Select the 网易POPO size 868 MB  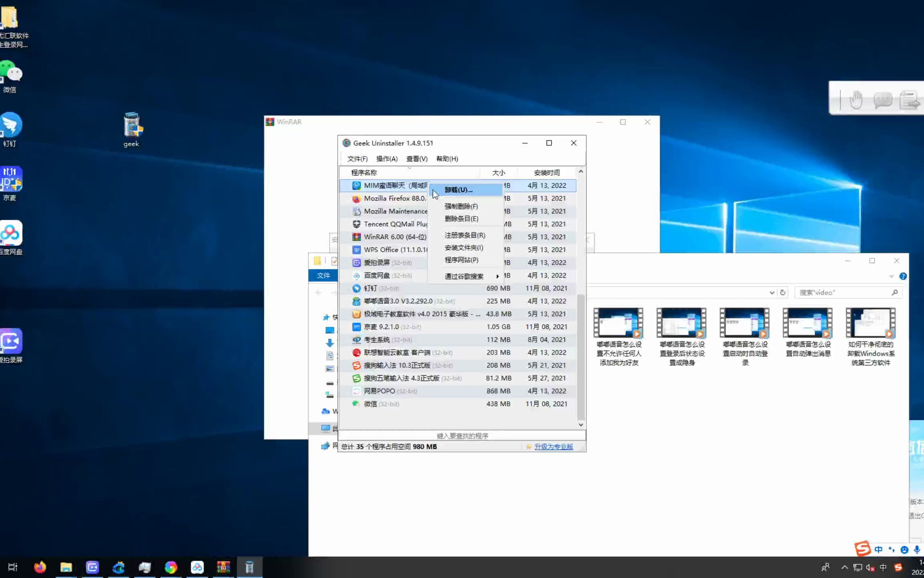coord(498,391)
